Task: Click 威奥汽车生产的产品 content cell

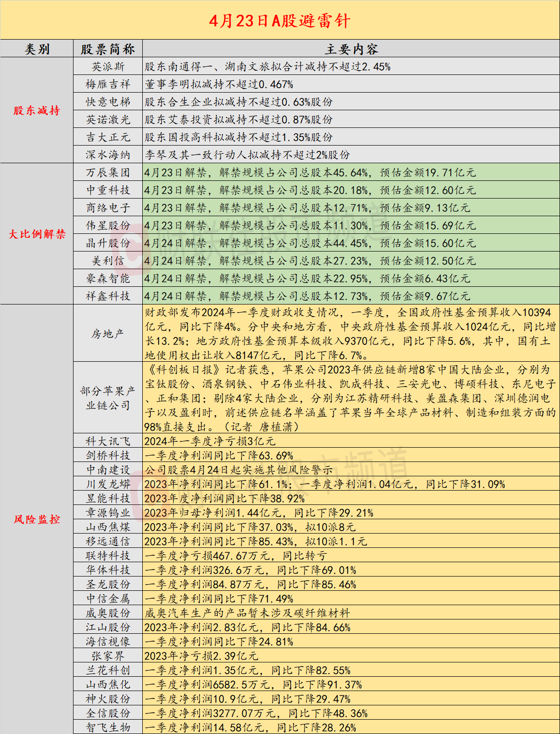Action: (351, 613)
